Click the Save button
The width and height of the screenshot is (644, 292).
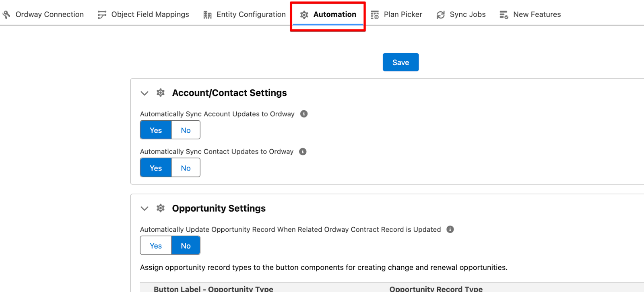(400, 62)
